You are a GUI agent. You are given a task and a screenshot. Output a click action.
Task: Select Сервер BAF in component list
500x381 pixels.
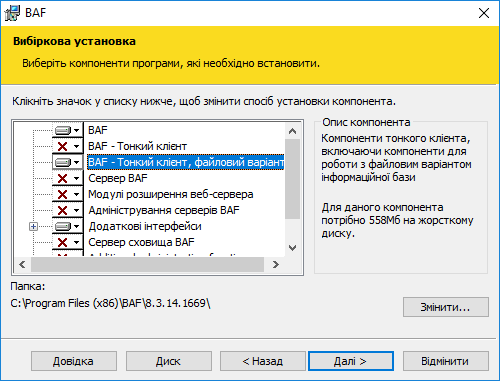click(118, 178)
